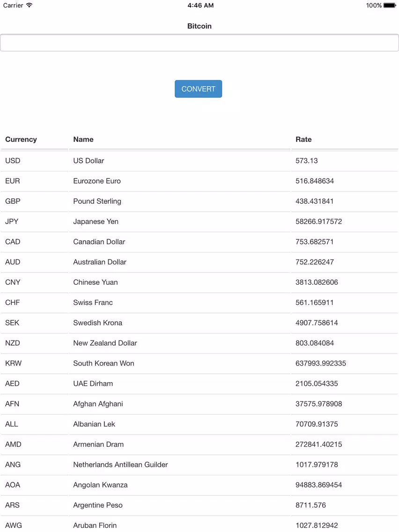
Task: Select the Chinese Yuan name cell
Action: coord(96,282)
